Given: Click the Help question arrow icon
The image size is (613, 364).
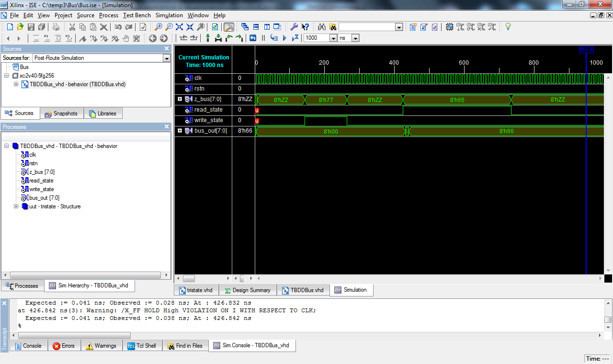Looking at the screenshot, I should 305,27.
